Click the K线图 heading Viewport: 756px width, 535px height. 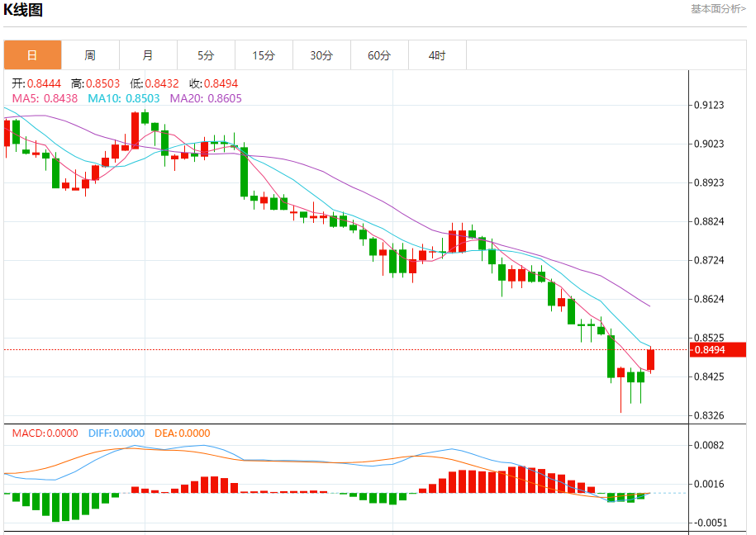click(x=23, y=10)
